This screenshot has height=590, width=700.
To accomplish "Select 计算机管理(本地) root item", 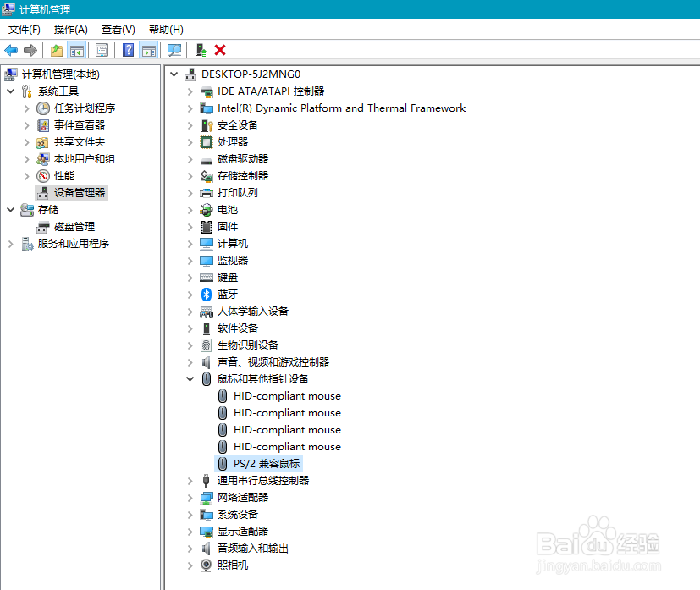I will [61, 74].
